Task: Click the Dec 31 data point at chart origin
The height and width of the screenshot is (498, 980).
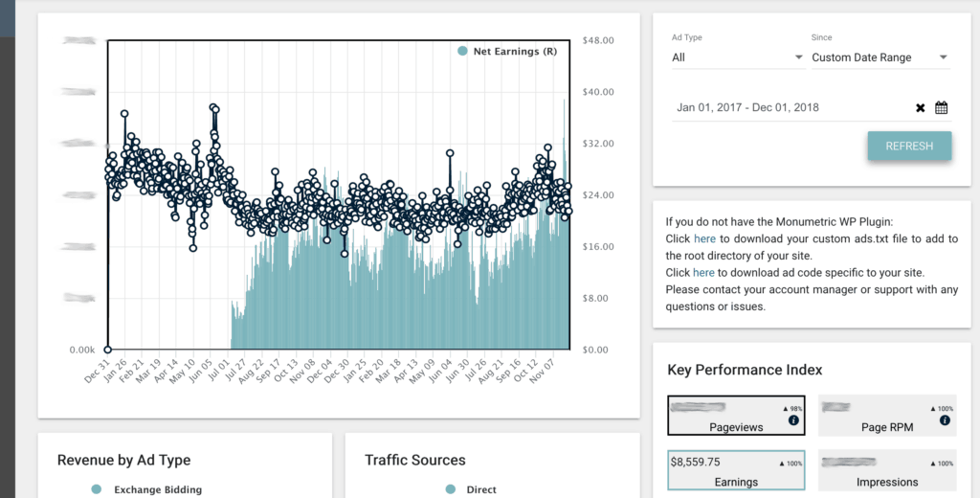Action: coord(108,350)
